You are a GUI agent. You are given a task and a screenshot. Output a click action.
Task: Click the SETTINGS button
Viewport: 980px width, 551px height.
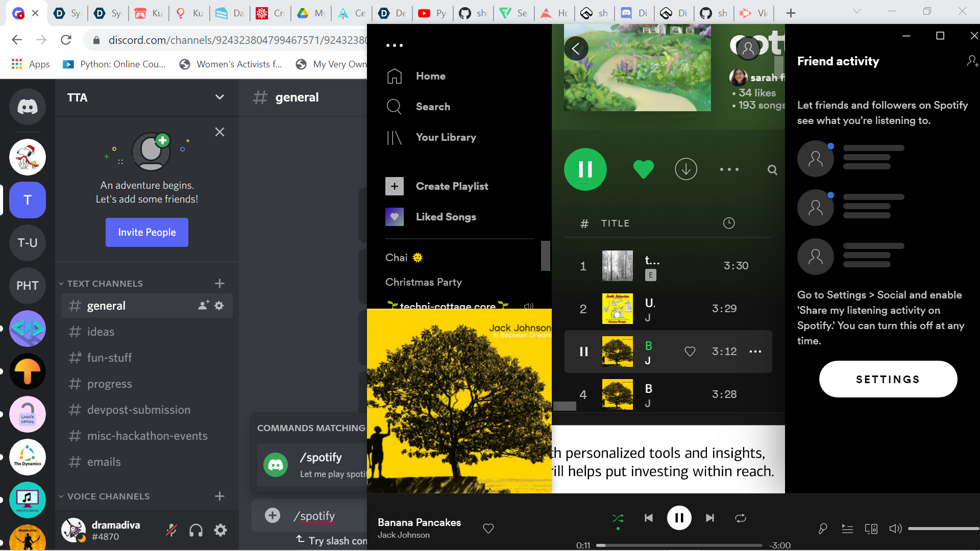(888, 380)
